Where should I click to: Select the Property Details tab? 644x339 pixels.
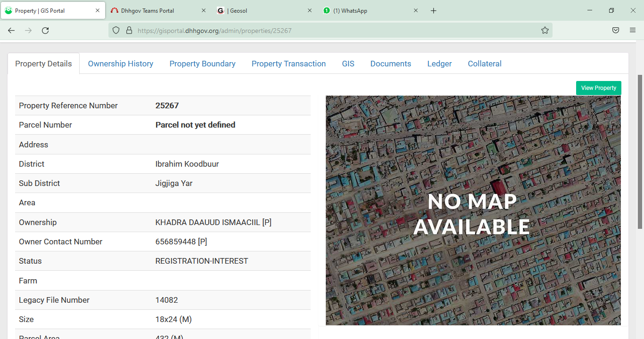pos(43,64)
